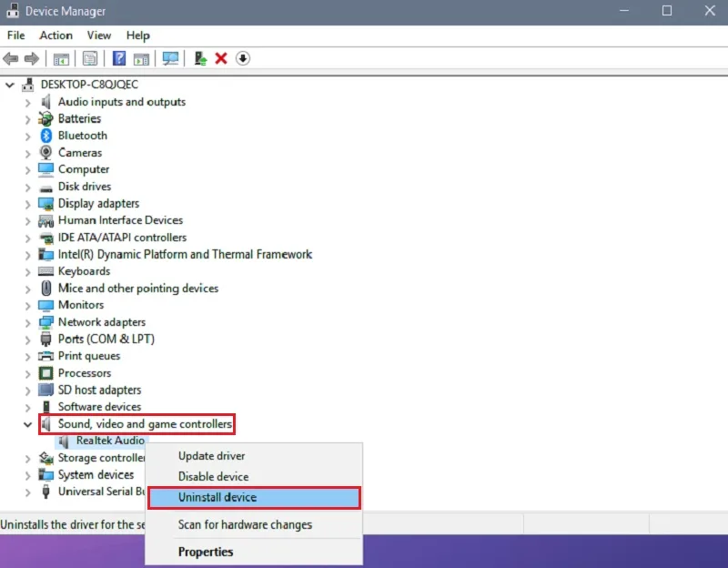Choose Uninstall device from context menu
This screenshot has height=568, width=728.
[x=217, y=498]
